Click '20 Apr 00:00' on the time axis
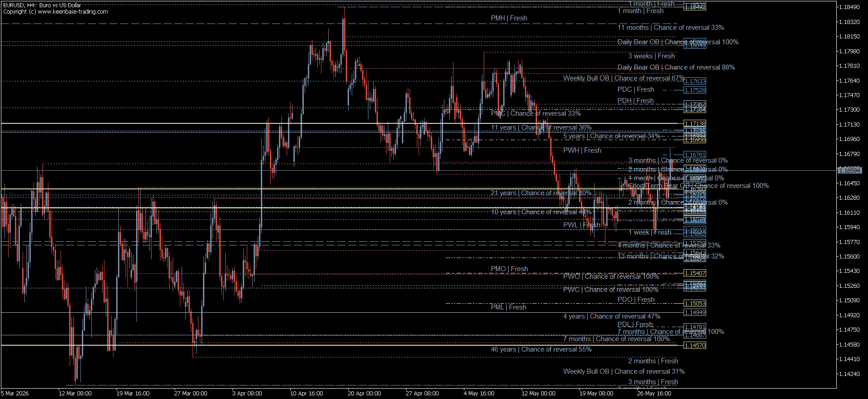Screen dimensions: 868x399 click(x=364, y=394)
